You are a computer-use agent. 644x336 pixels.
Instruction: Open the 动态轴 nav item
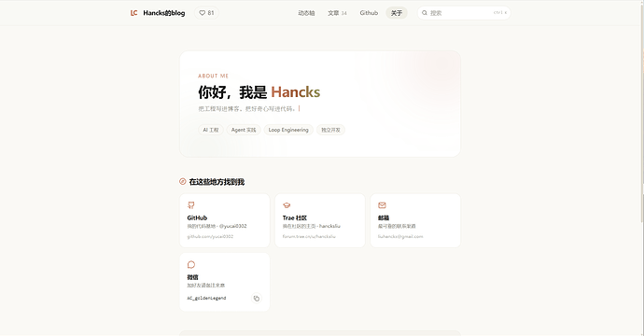306,13
